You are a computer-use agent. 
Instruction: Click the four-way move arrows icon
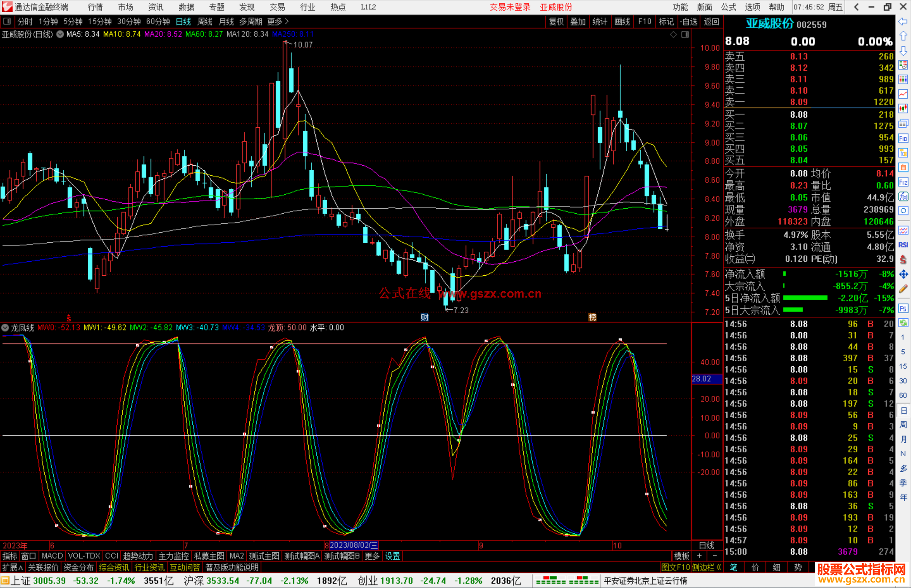(x=903, y=274)
